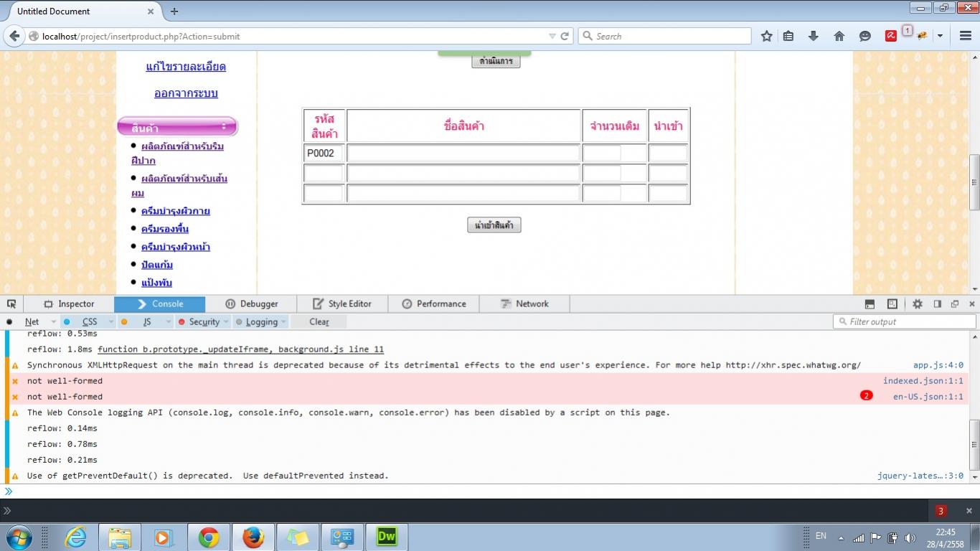Switch to the Debugger tab

(251, 304)
